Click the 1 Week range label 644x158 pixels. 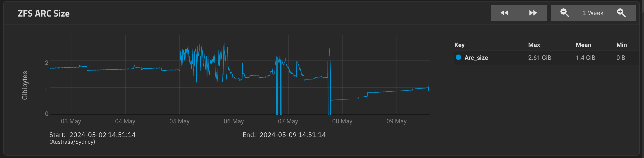[593, 13]
